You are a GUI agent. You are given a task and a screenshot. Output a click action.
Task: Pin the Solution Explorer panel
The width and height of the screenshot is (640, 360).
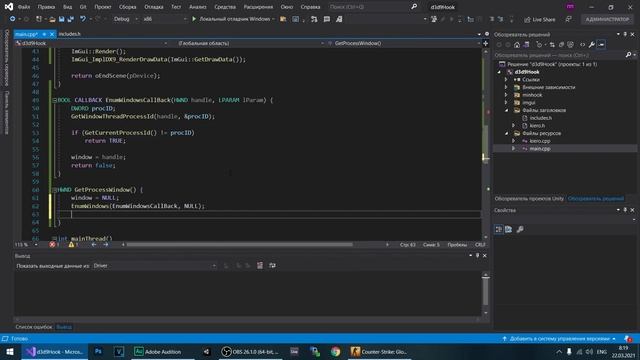[x=625, y=35]
